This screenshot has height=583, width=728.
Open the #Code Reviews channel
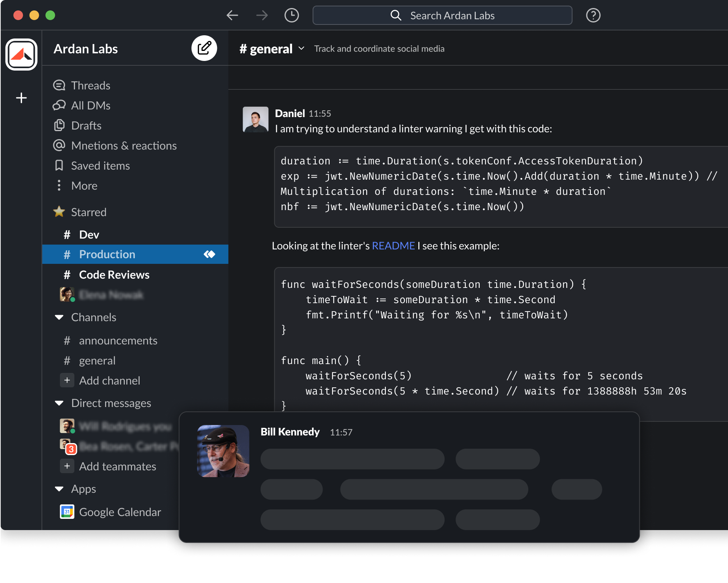114,275
